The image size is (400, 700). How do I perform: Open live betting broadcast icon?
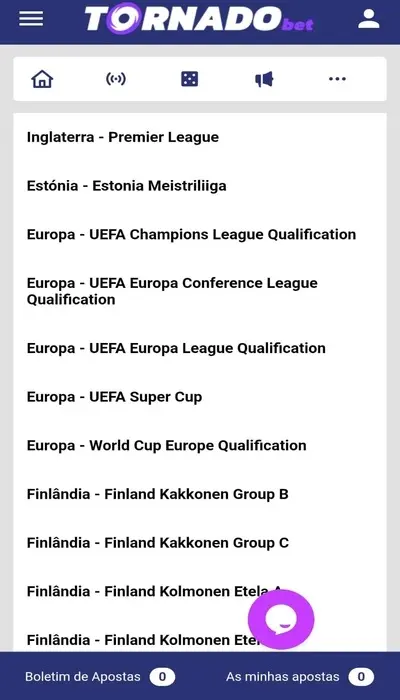tap(116, 79)
